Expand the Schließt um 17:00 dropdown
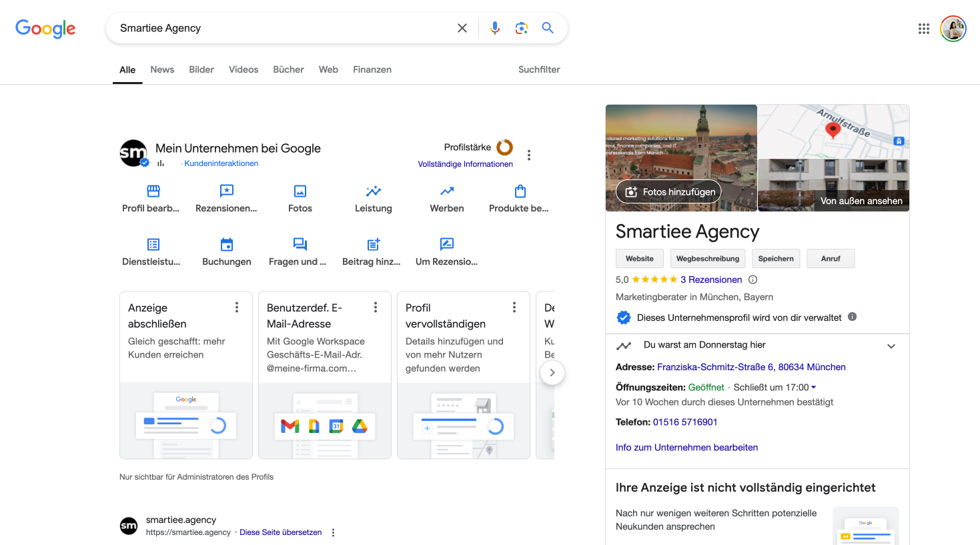 [815, 387]
